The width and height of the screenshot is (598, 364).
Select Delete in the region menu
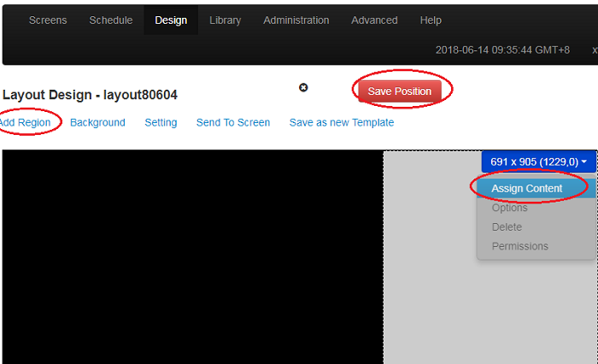(x=507, y=227)
